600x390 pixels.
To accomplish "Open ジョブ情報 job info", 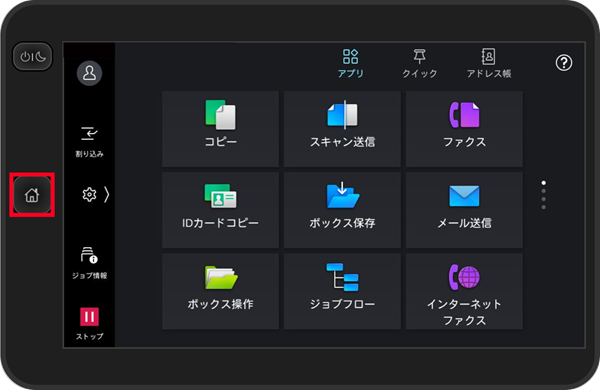I will [89, 263].
